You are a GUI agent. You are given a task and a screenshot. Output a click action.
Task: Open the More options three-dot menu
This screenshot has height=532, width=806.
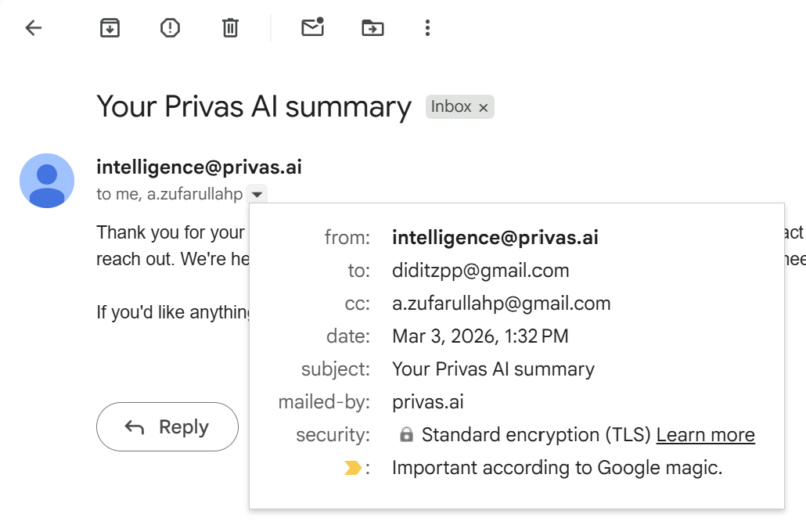tap(427, 29)
